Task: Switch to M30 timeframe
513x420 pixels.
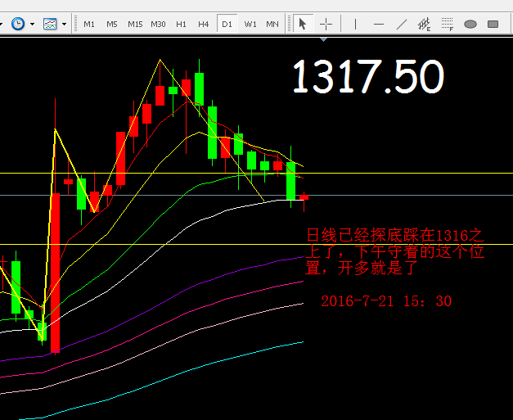Action: pyautogui.click(x=158, y=25)
